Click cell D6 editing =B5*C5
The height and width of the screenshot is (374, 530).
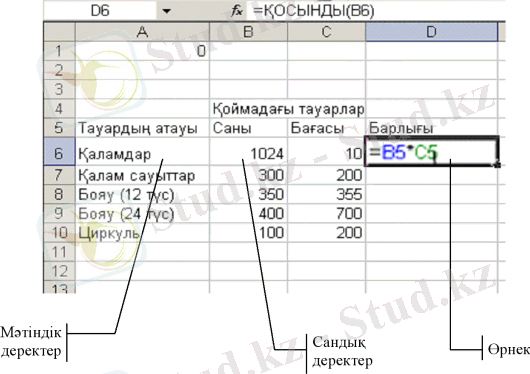point(432,151)
